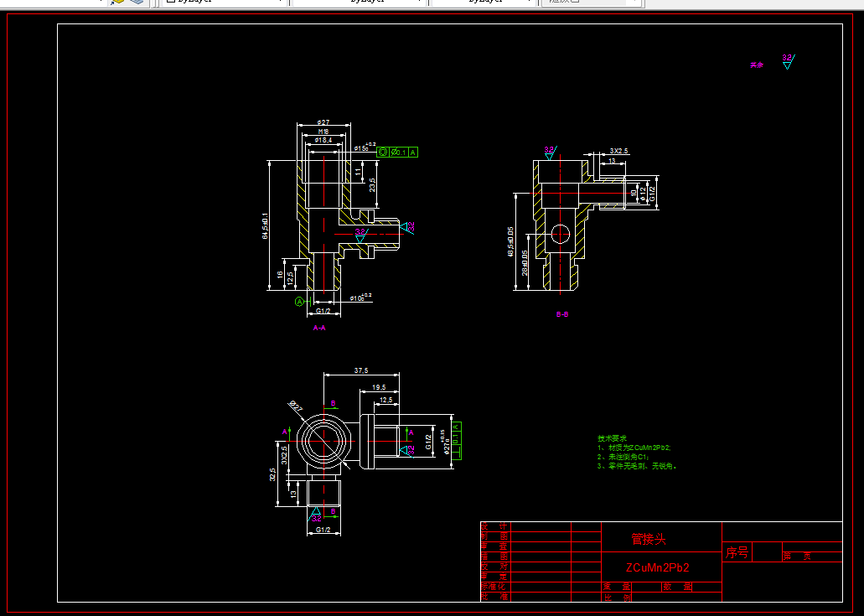Click the 校对 row label in title block
Screen dimensions: 864x616
(x=494, y=567)
